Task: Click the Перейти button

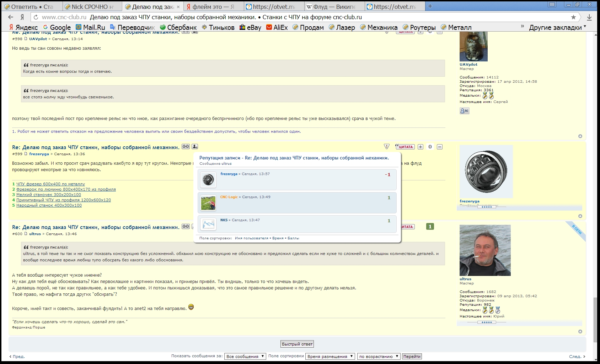Action: click(x=412, y=356)
